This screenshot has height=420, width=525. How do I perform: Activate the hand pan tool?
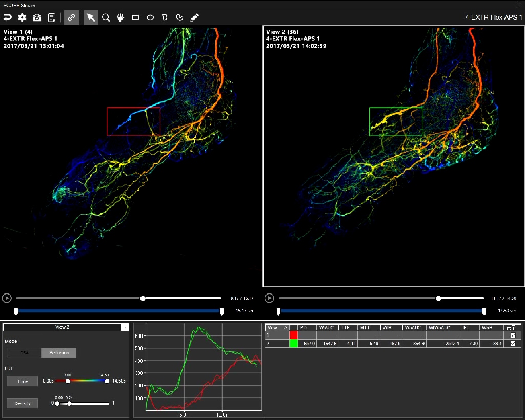(x=120, y=17)
